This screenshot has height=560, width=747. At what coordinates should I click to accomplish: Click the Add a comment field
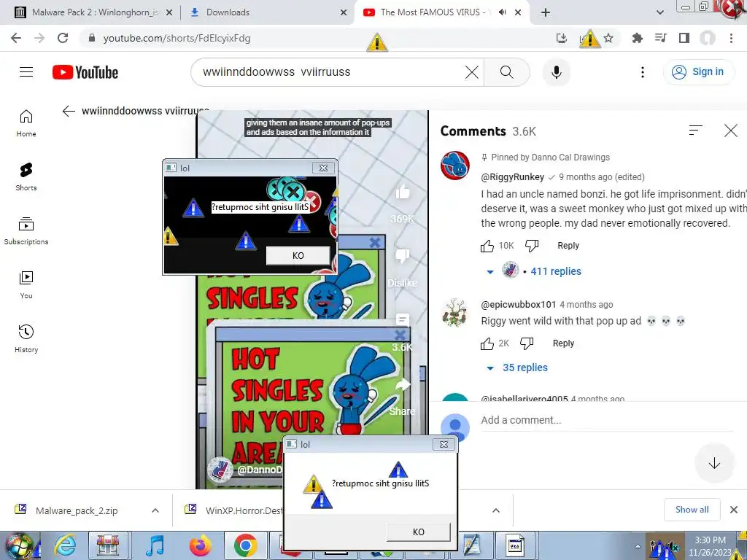pos(606,421)
